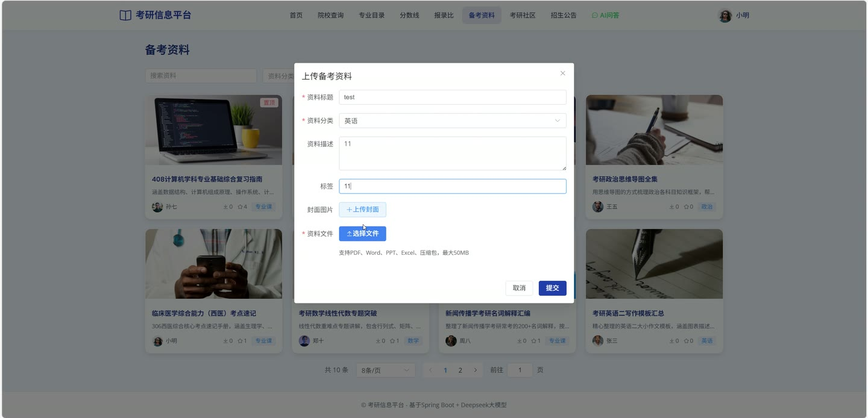Open the 分数线 nav item
This screenshot has height=418, width=868.
tap(409, 16)
